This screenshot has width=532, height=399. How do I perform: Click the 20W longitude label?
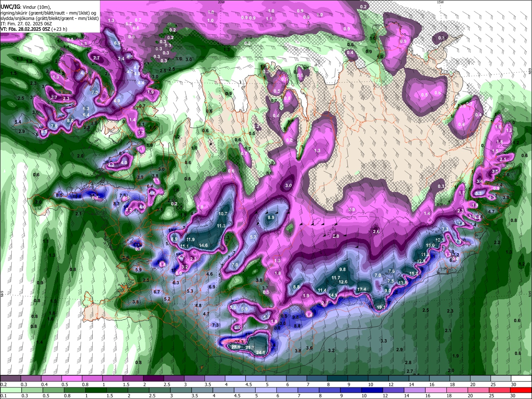click(x=222, y=2)
